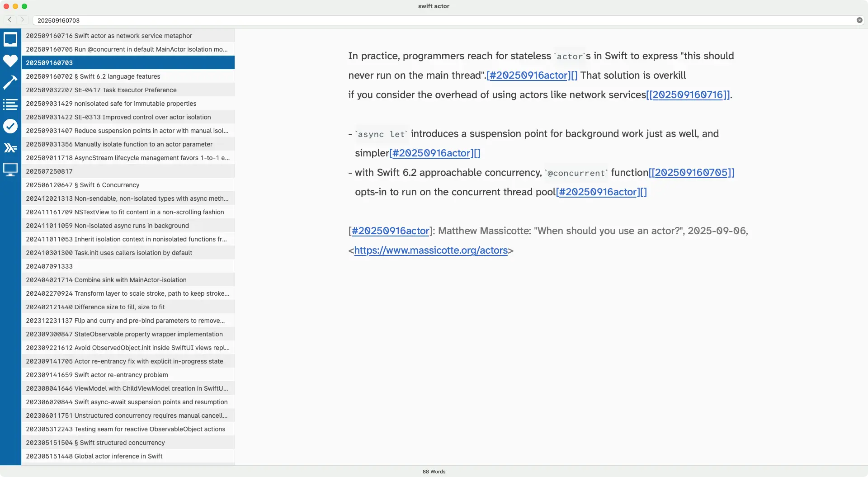Open note 'Difference size to fill, size to fit'
868x477 pixels.
(128, 307)
